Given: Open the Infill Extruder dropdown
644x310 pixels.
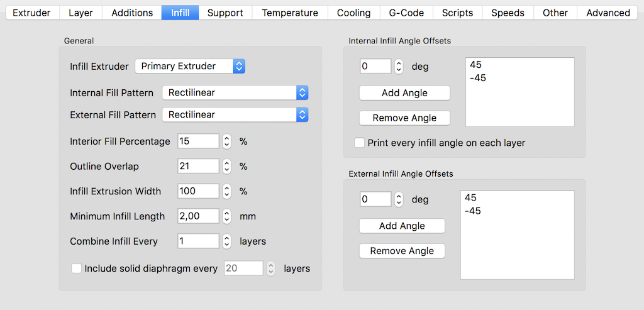Looking at the screenshot, I should pyautogui.click(x=190, y=66).
